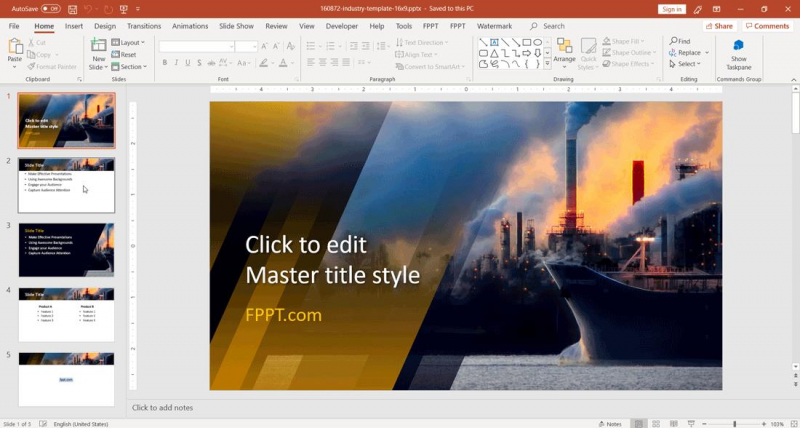800x428 pixels.
Task: Click the spell check icon in the status bar
Action: coord(43,424)
